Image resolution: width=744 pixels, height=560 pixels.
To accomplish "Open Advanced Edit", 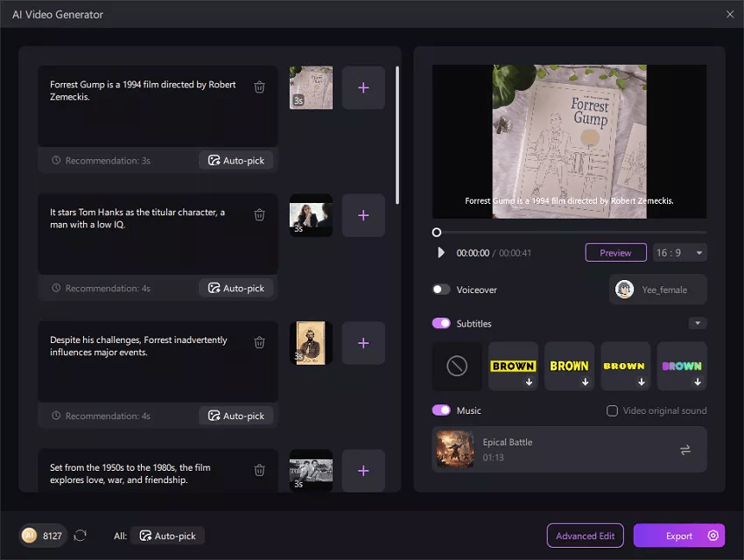I will click(x=585, y=535).
